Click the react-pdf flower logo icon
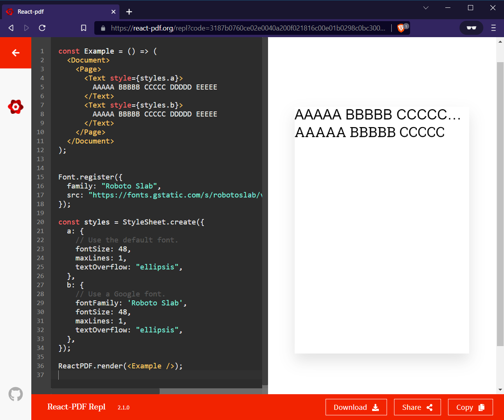The height and width of the screenshot is (420, 504). 15,107
